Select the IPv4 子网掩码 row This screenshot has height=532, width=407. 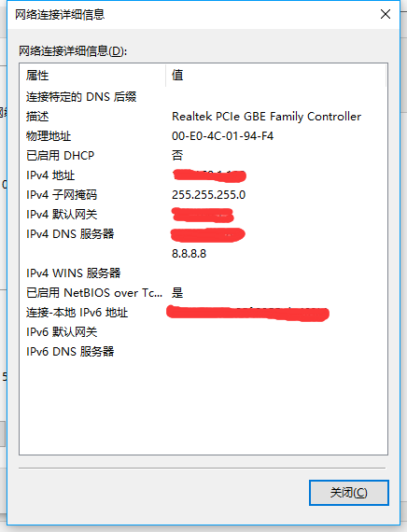point(203,195)
